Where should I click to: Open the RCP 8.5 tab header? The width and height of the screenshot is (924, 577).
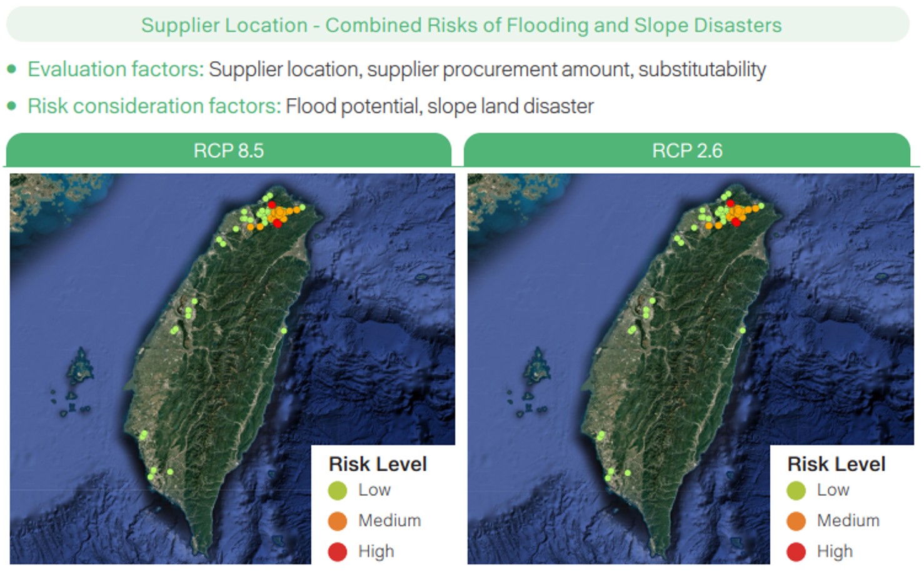[229, 151]
